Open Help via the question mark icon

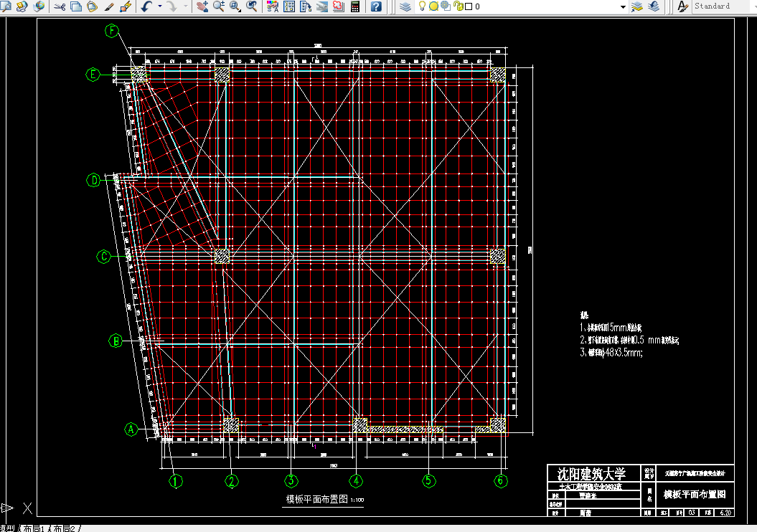click(376, 6)
